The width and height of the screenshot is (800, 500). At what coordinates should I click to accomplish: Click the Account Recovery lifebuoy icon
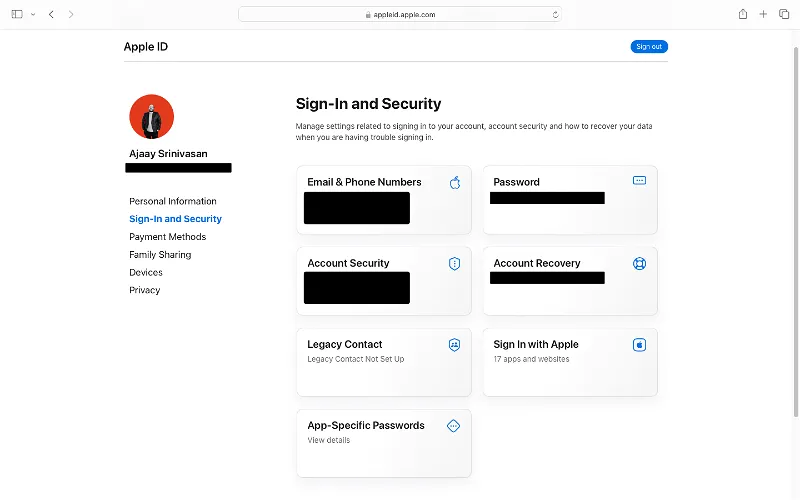click(x=639, y=263)
